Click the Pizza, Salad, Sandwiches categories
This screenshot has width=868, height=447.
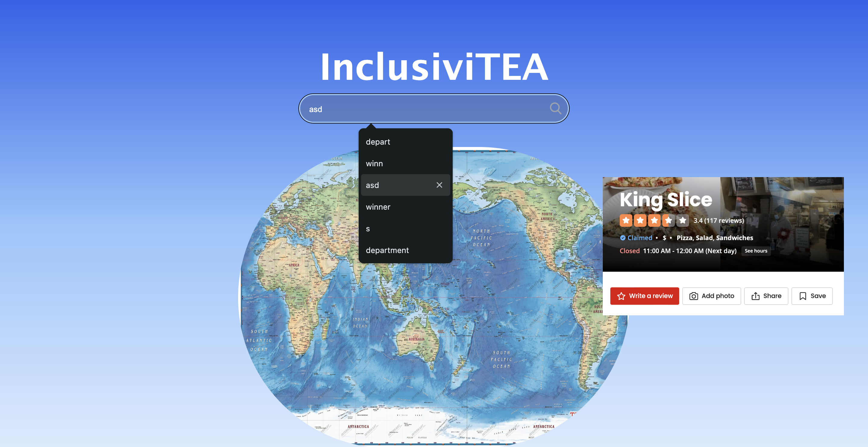[714, 238]
